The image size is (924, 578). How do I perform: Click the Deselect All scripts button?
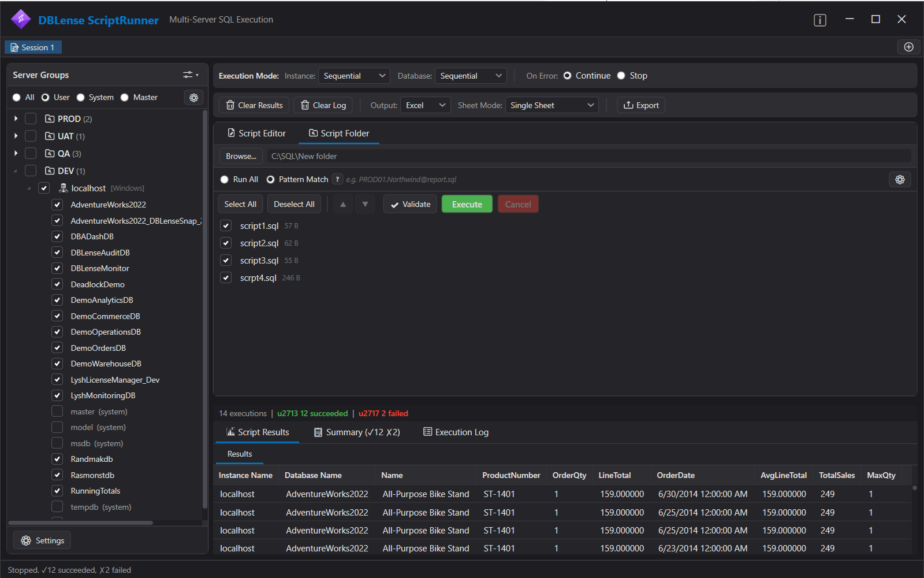point(294,204)
